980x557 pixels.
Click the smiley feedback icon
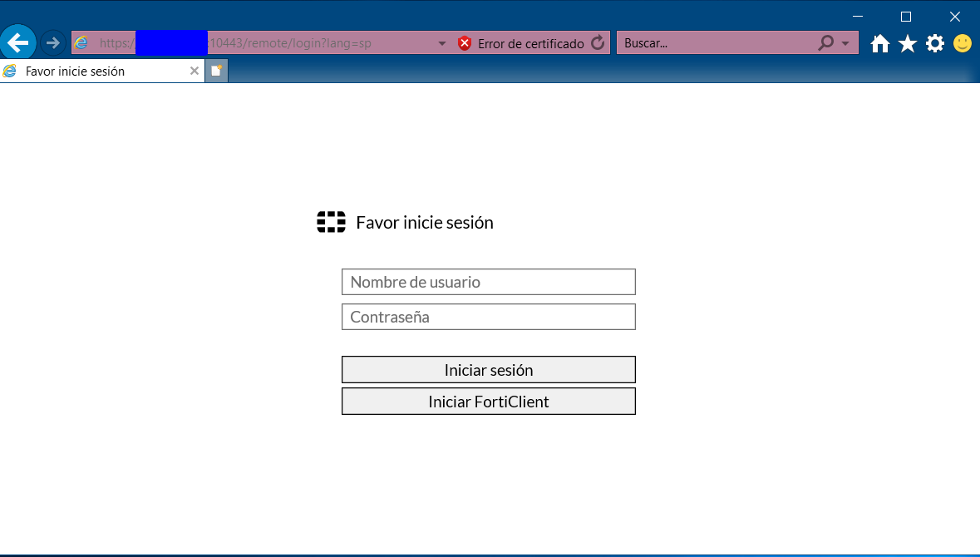click(x=963, y=43)
